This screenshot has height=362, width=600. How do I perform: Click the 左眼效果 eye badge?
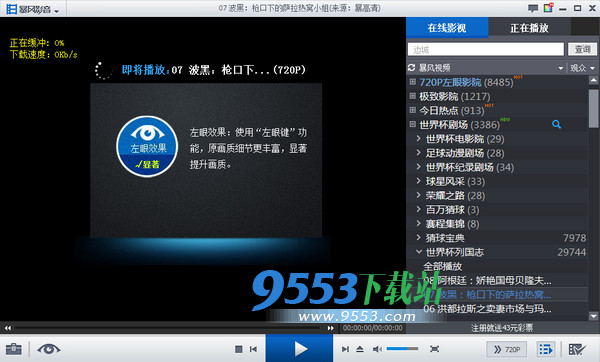147,147
